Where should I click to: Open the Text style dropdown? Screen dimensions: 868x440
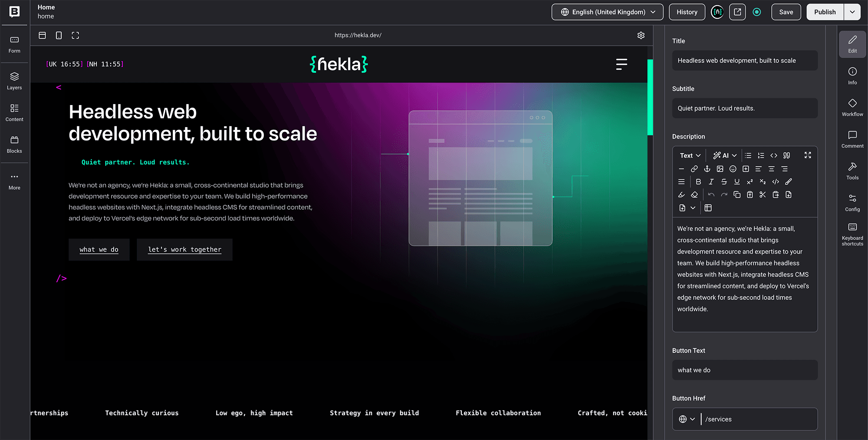[x=690, y=155]
